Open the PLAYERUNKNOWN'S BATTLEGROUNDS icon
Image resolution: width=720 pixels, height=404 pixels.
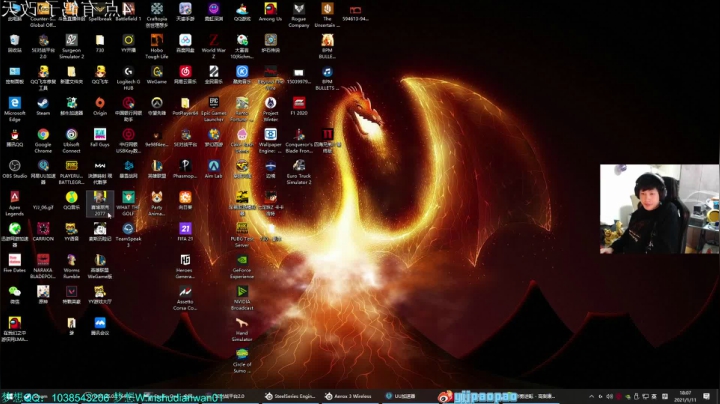coord(72,172)
